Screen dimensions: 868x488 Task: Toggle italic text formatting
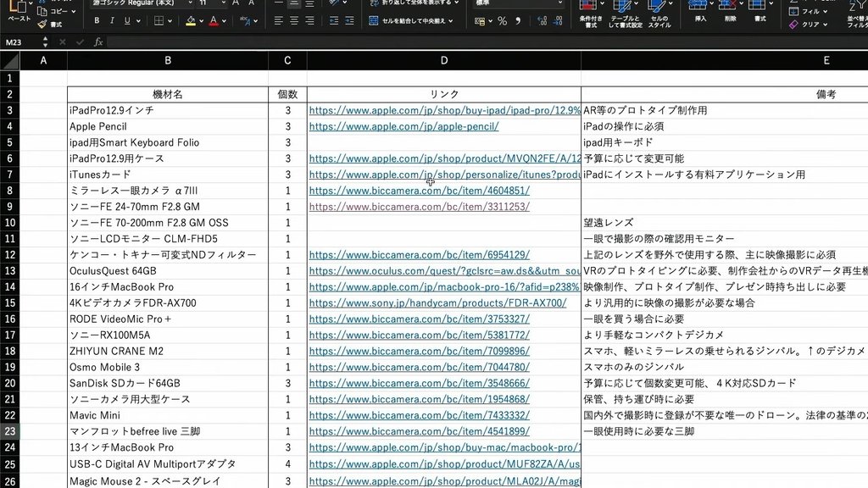pos(112,20)
